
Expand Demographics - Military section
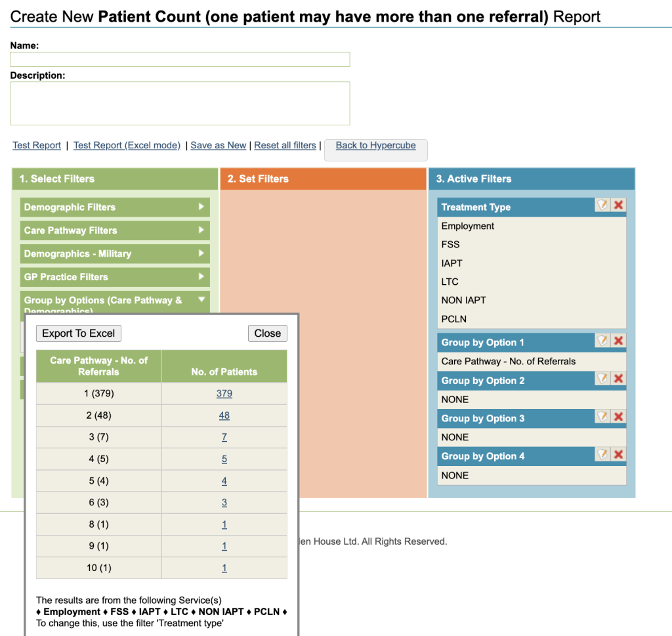(115, 254)
